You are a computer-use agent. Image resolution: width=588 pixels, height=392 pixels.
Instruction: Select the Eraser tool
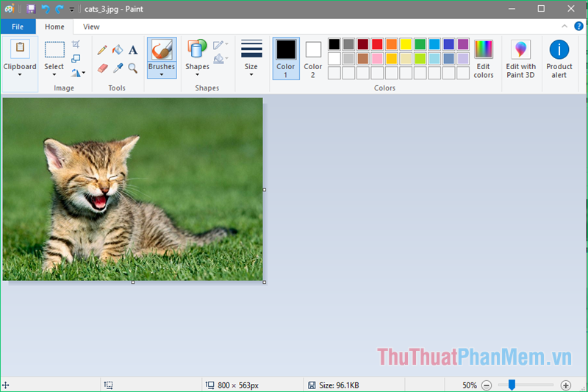coord(102,68)
